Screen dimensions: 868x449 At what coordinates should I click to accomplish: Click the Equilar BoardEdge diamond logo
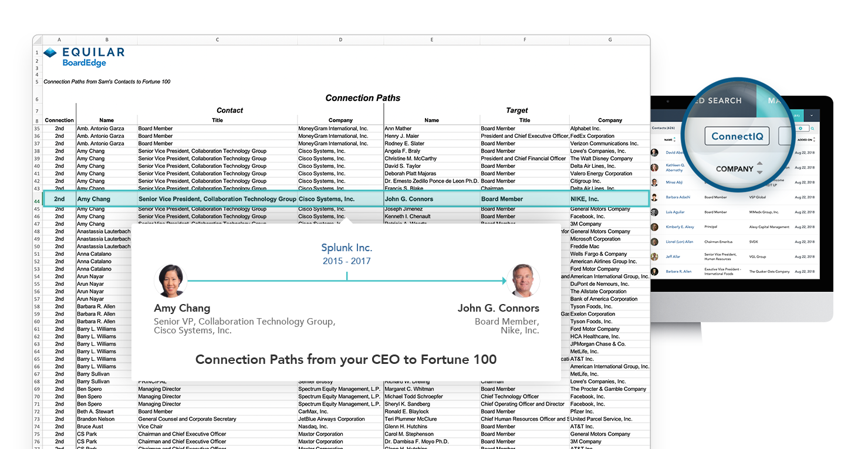[x=50, y=53]
